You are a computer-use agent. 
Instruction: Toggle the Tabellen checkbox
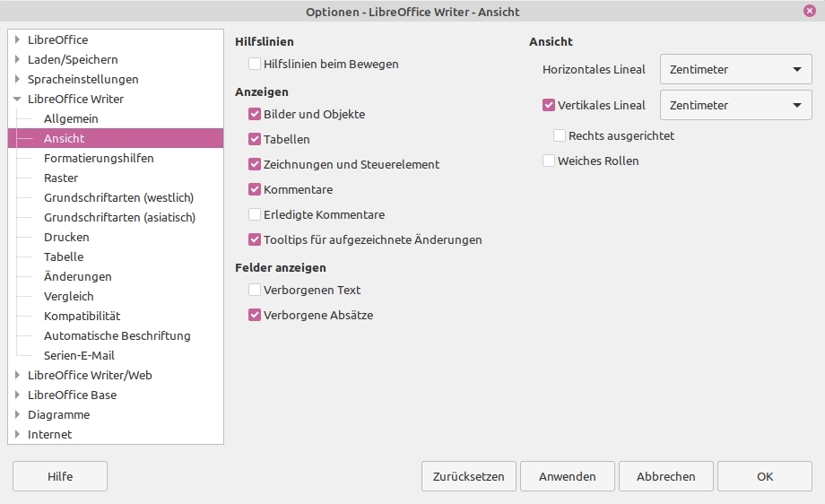click(255, 139)
